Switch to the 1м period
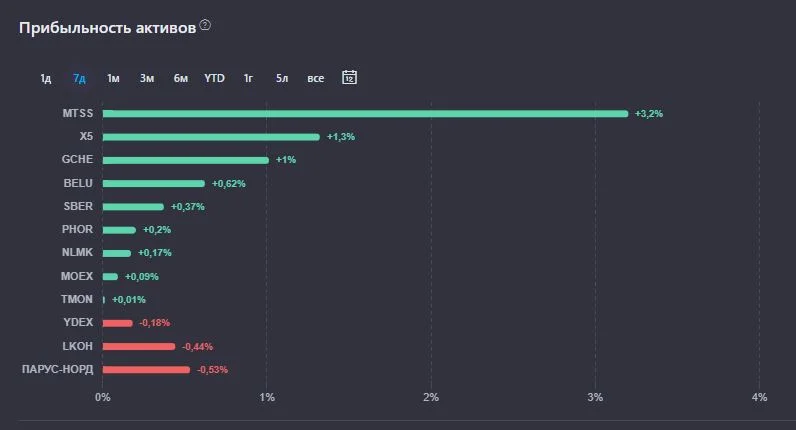Image resolution: width=796 pixels, height=430 pixels. click(x=113, y=78)
